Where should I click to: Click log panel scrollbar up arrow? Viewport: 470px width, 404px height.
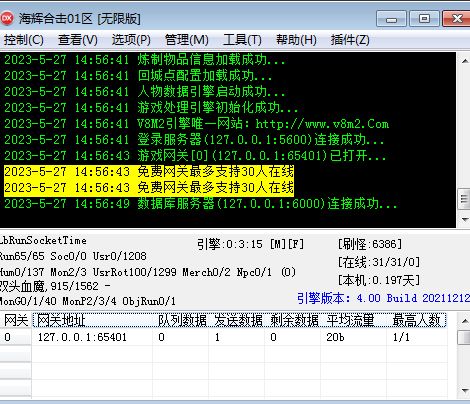pos(464,61)
